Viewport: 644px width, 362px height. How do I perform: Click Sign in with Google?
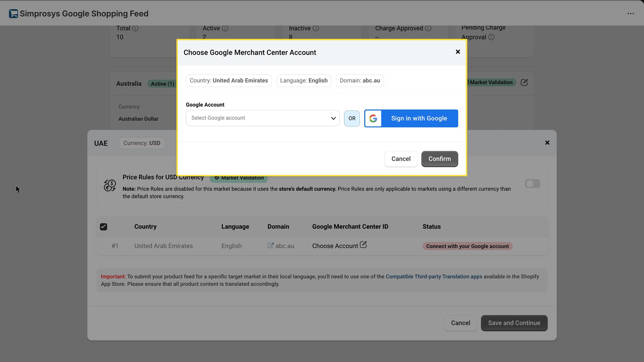[x=419, y=118]
